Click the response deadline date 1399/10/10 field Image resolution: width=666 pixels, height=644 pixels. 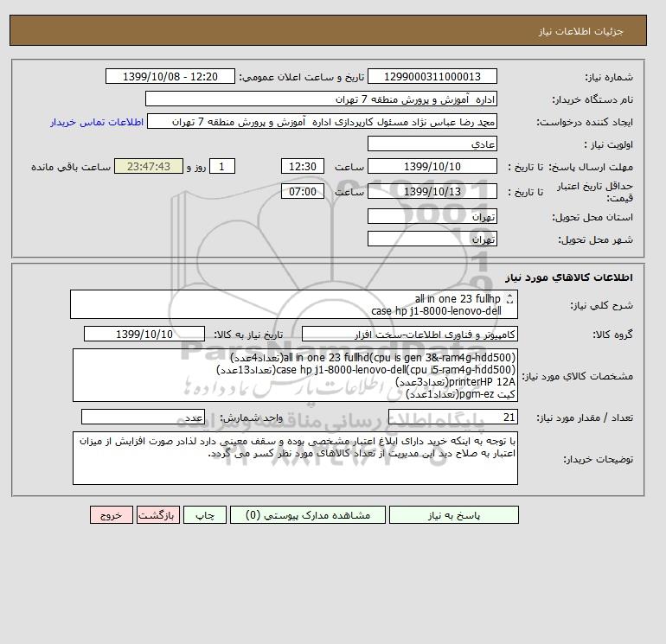tap(432, 167)
